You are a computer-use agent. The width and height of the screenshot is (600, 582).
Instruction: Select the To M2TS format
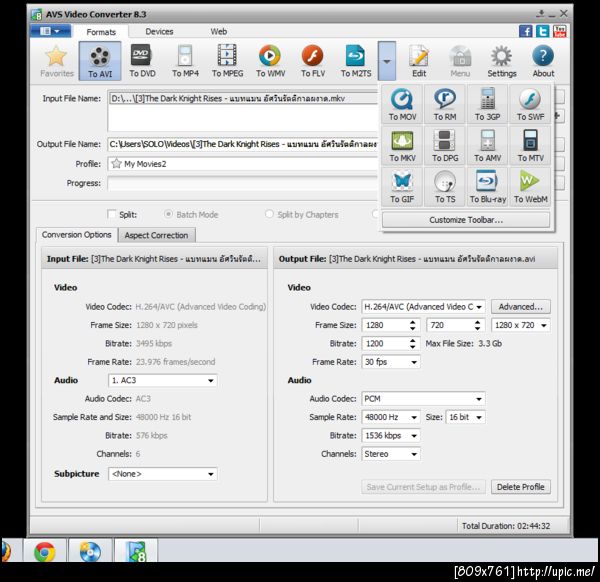coord(356,61)
